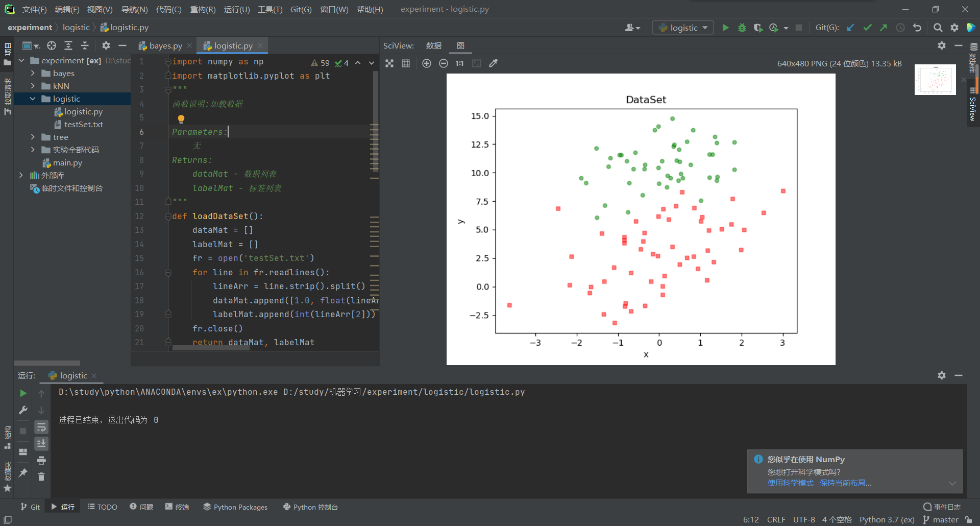
Task: Open IDE settings gear in top toolbar
Action: (x=954, y=28)
